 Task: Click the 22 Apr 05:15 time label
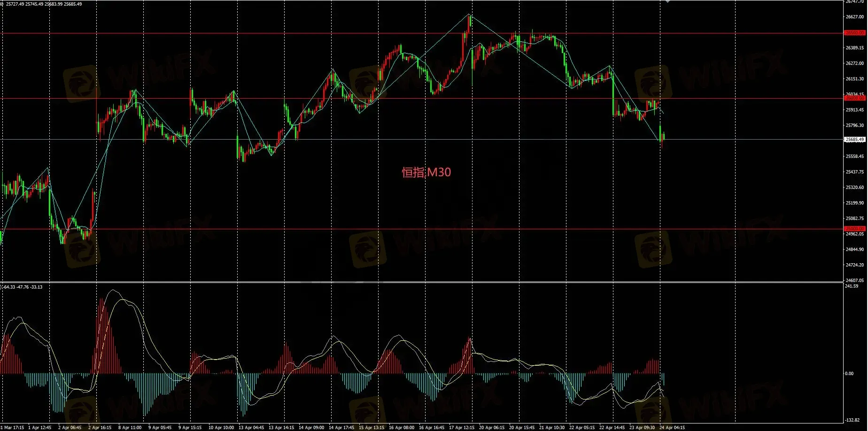point(582,428)
